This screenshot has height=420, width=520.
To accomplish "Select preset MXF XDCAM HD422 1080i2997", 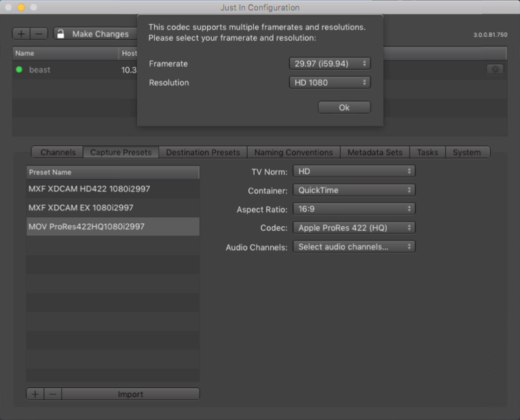I will tap(113, 189).
